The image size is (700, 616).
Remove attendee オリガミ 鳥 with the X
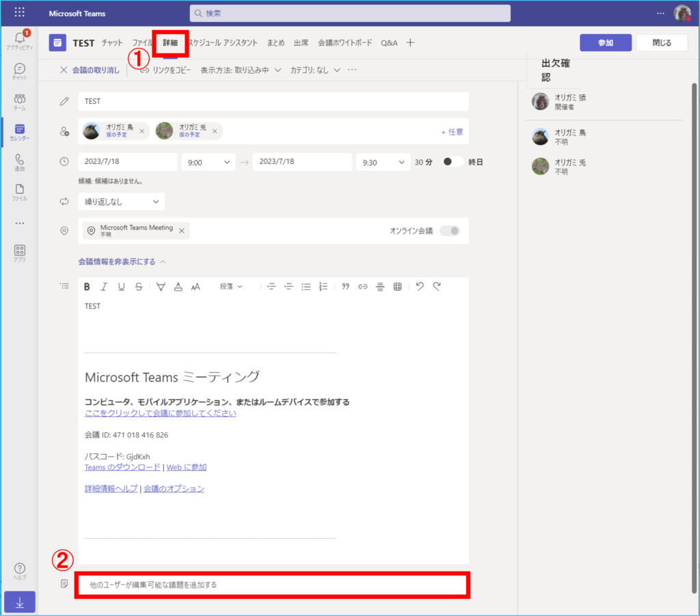tap(142, 131)
